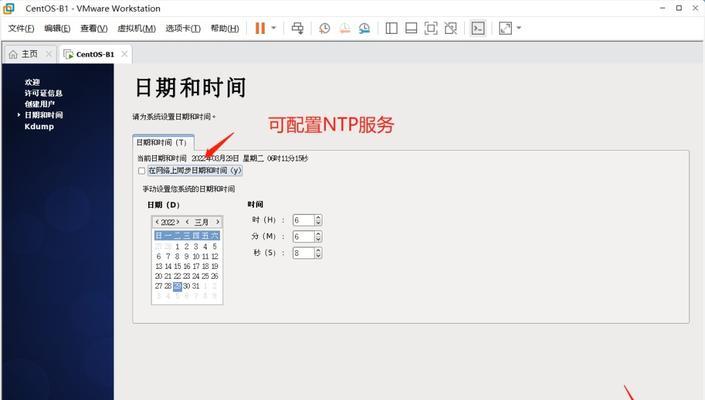Image resolution: width=705 pixels, height=400 pixels.
Task: Decrease the 时 (H) hour value
Action: click(318, 223)
